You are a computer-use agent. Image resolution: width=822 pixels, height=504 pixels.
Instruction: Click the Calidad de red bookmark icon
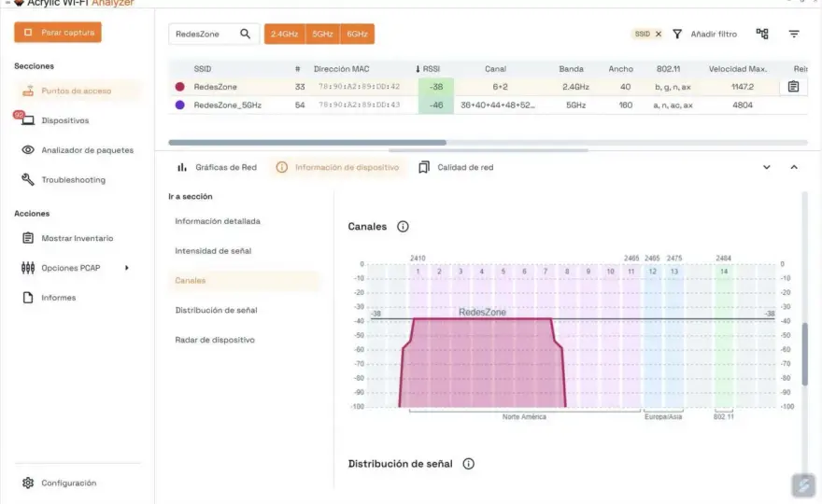(x=423, y=168)
